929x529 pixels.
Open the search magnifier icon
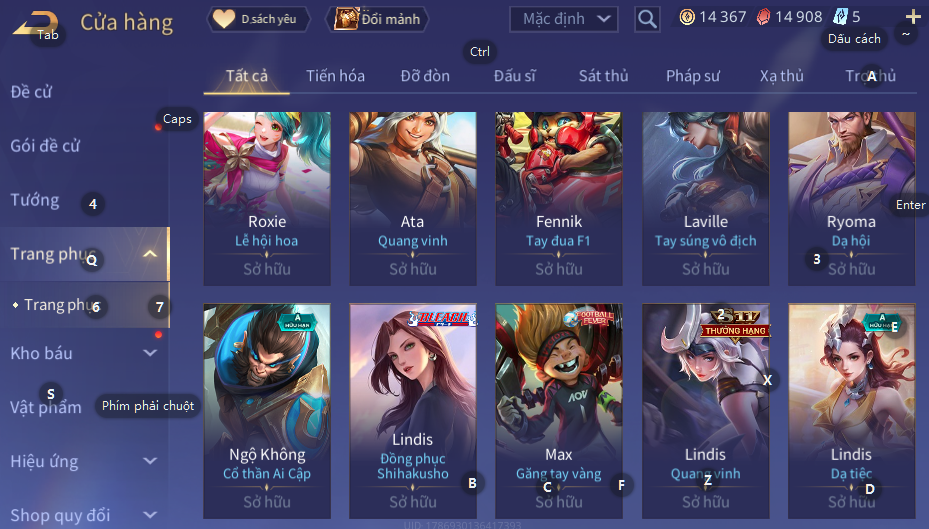pos(647,20)
